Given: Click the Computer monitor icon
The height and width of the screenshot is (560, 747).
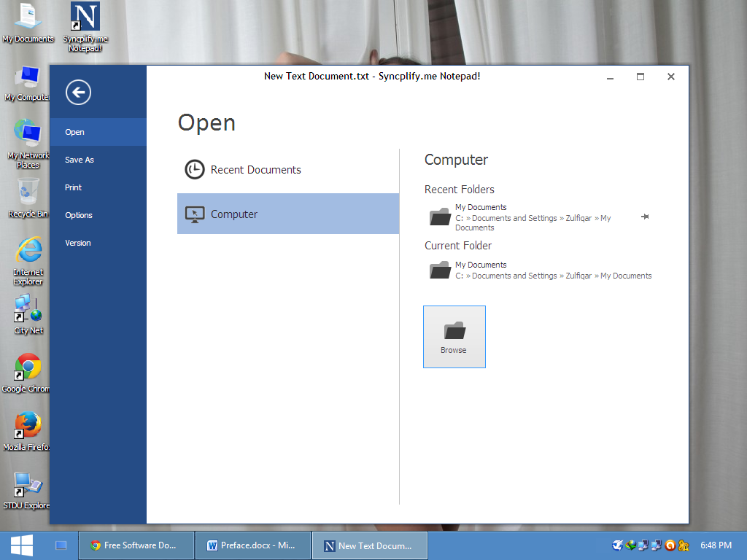Looking at the screenshot, I should (194, 214).
